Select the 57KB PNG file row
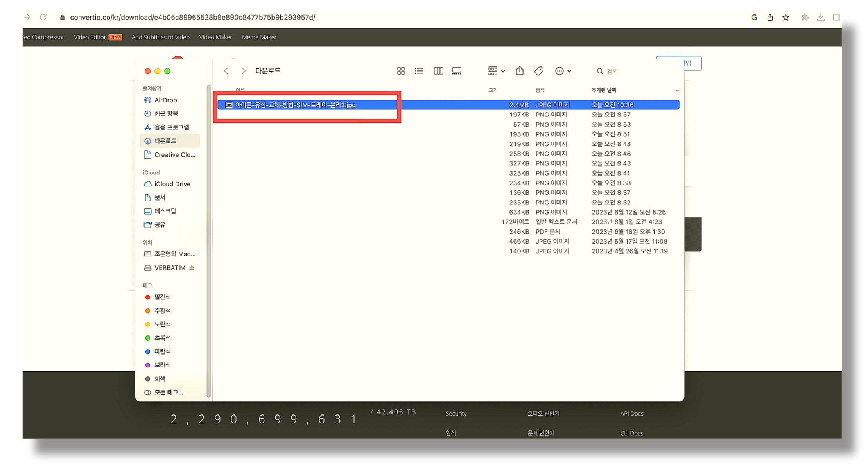 pos(448,124)
